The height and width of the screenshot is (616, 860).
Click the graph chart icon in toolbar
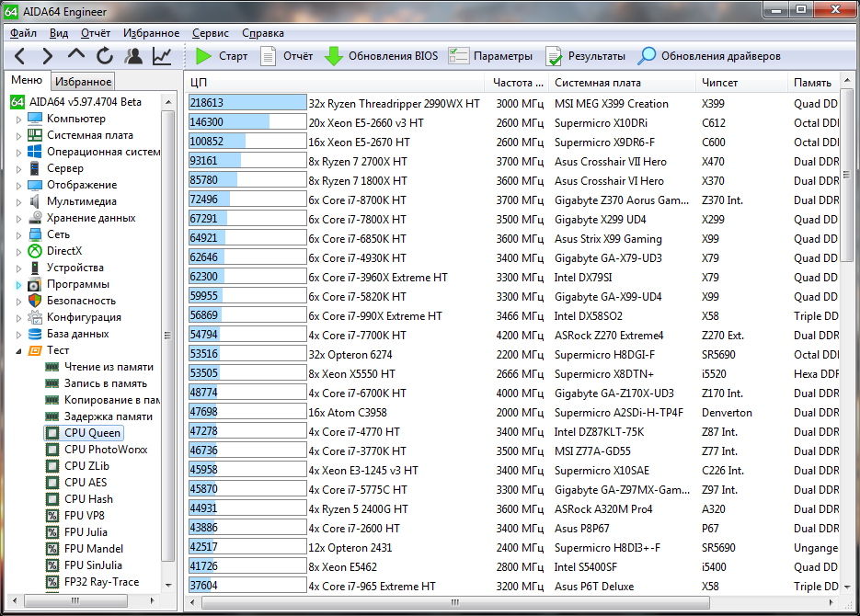point(162,56)
